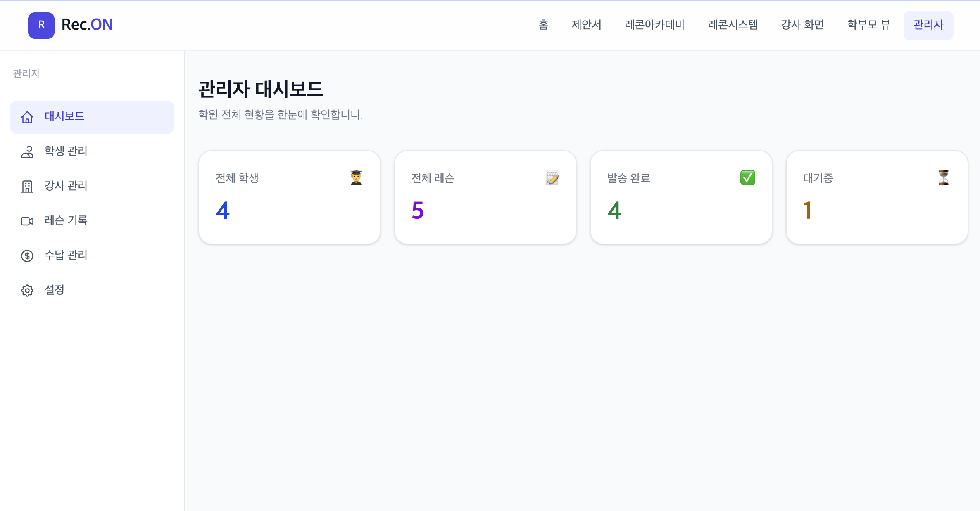Image resolution: width=980 pixels, height=511 pixels.
Task: Click the 레슨 기록 video camera icon
Action: click(x=27, y=221)
